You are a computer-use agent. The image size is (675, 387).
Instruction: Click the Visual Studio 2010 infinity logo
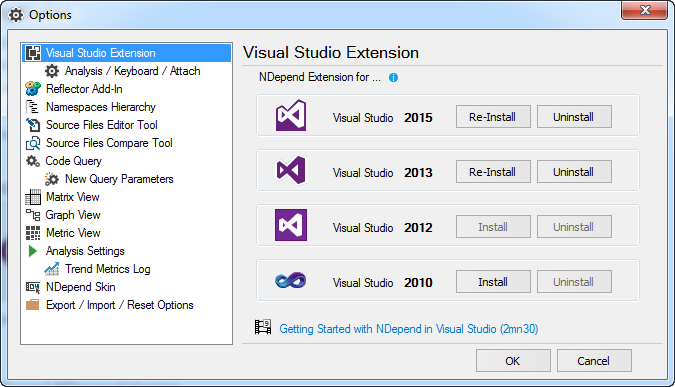click(291, 281)
